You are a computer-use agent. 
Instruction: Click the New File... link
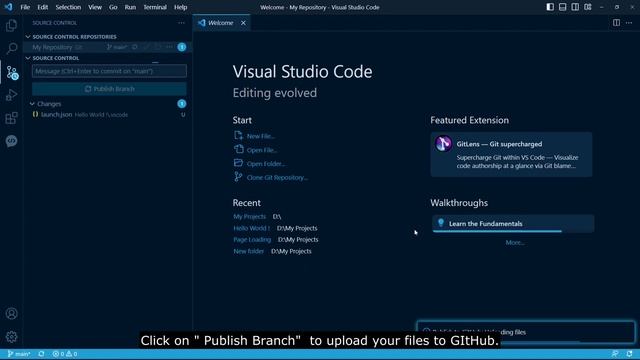261,136
